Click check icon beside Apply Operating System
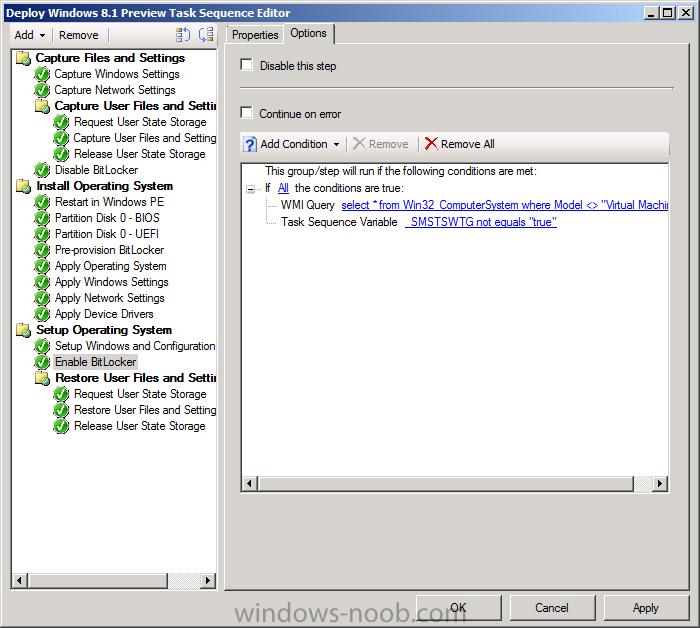 tap(42, 266)
